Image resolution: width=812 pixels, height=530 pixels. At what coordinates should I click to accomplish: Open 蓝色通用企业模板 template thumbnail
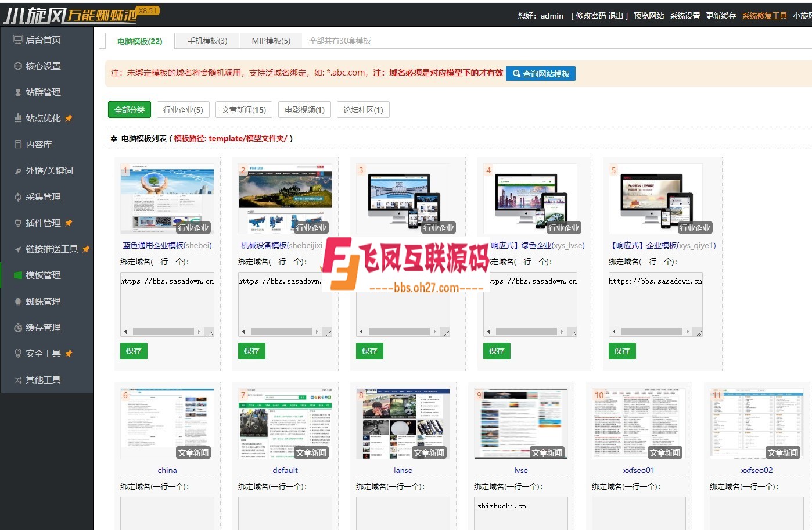[x=167, y=199]
